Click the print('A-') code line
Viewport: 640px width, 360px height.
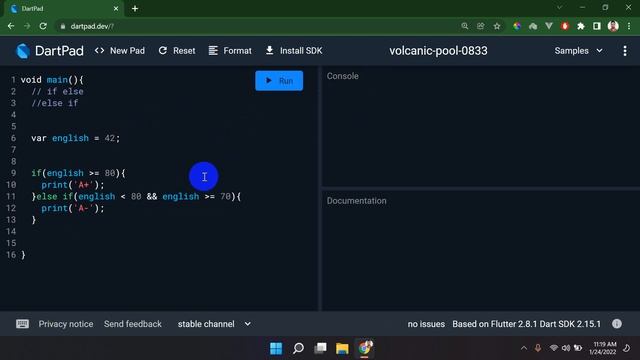[x=73, y=208]
